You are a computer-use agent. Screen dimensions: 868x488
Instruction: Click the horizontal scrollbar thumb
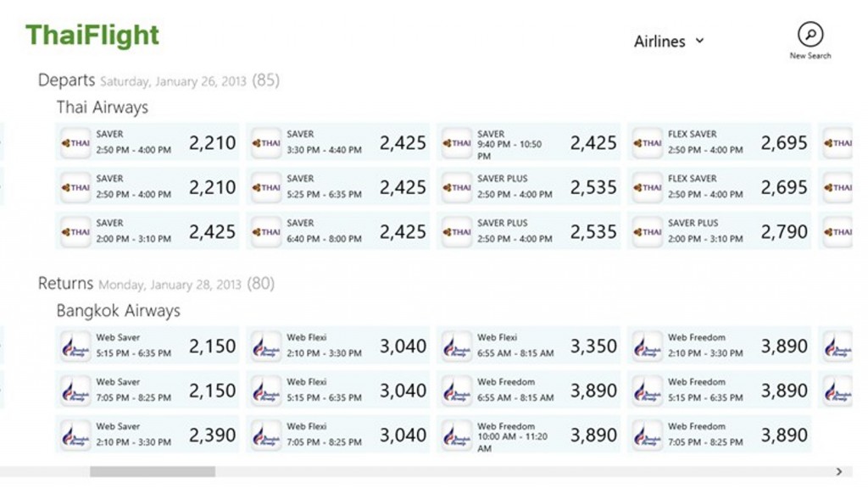153,472
